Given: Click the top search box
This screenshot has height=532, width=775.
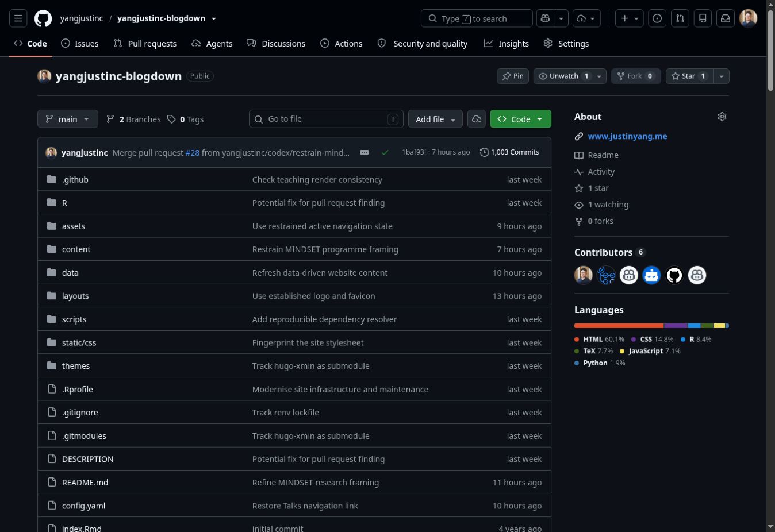Looking at the screenshot, I should (477, 18).
